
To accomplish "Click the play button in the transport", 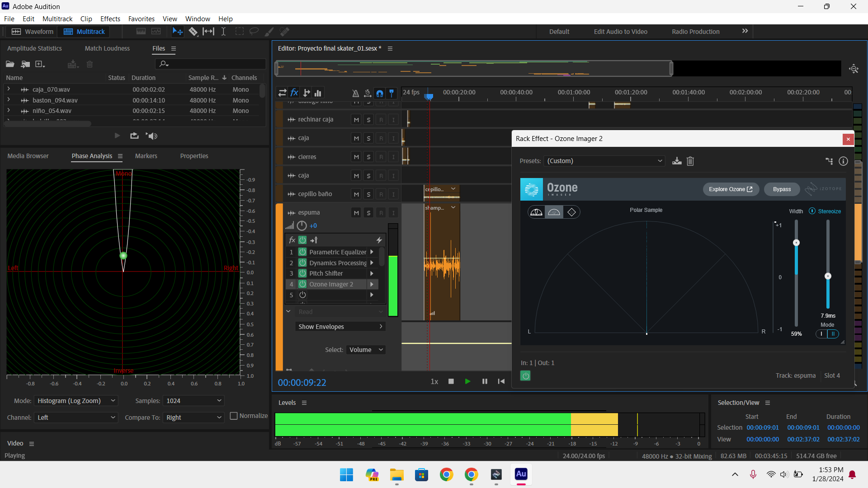I will 467,381.
